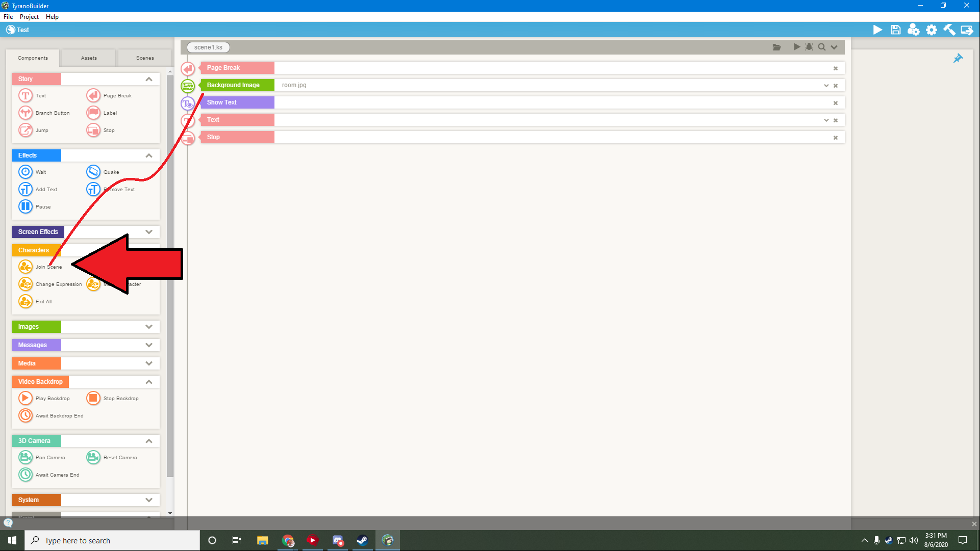Click the Change Expression character icon
Image resolution: width=980 pixels, height=551 pixels.
click(25, 284)
